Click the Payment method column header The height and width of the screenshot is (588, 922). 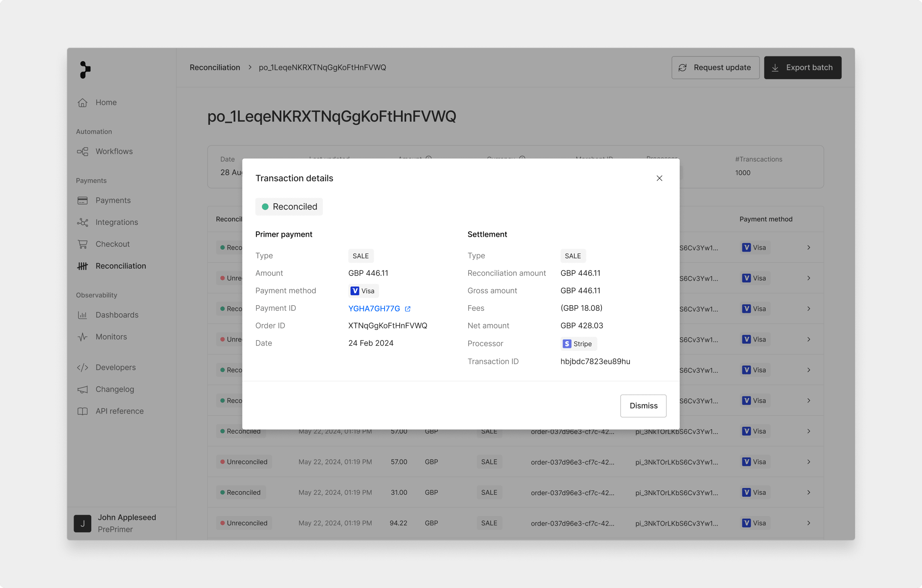coord(766,219)
